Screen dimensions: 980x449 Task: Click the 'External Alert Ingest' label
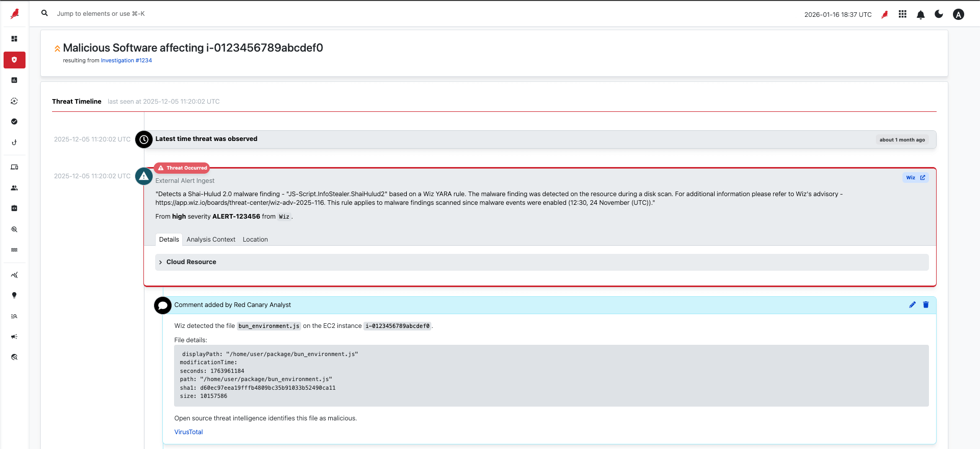click(x=185, y=181)
